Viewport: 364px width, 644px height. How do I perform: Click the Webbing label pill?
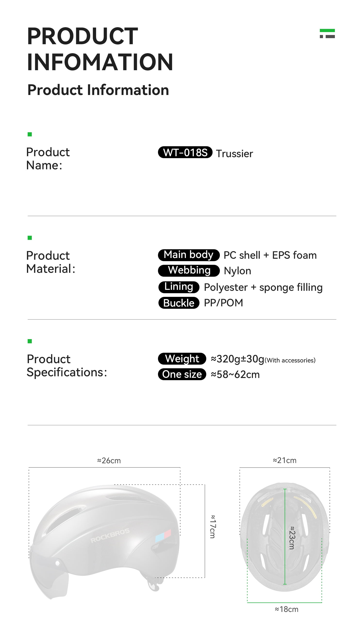click(189, 270)
